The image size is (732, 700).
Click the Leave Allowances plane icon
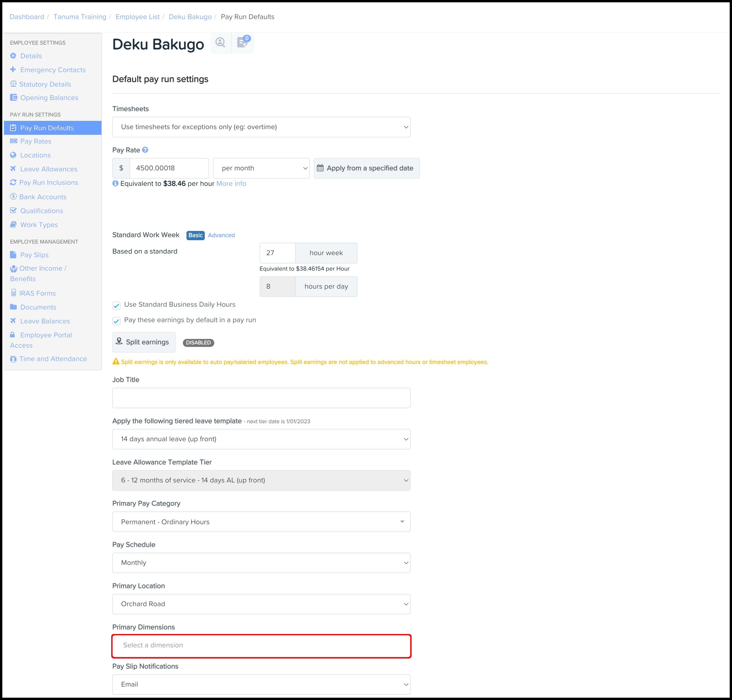tap(13, 169)
